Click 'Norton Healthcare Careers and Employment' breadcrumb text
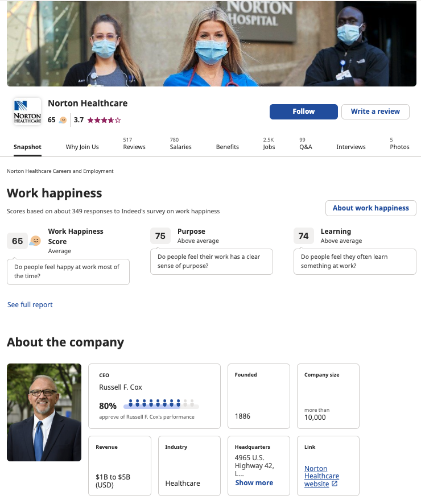 [x=60, y=171]
